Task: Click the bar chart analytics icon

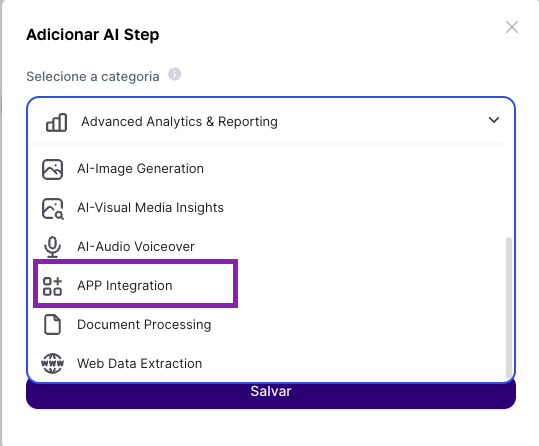Action: [x=56, y=122]
